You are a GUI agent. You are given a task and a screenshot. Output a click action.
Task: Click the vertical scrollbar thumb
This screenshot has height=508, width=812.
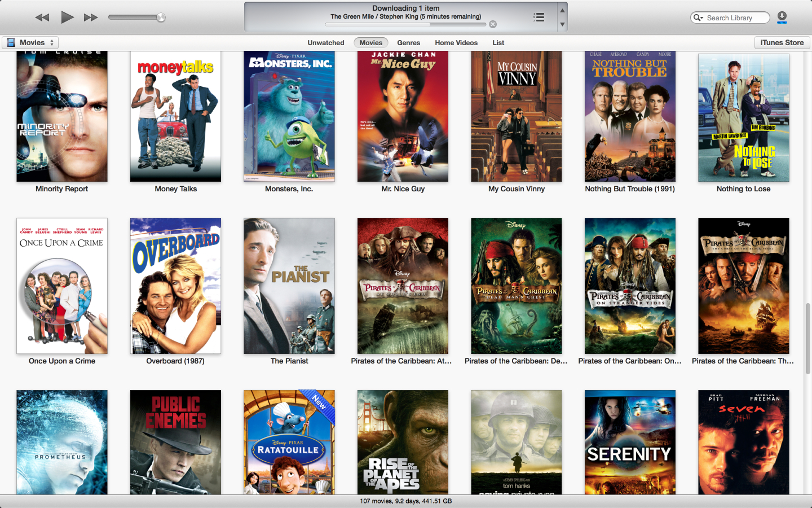click(807, 339)
